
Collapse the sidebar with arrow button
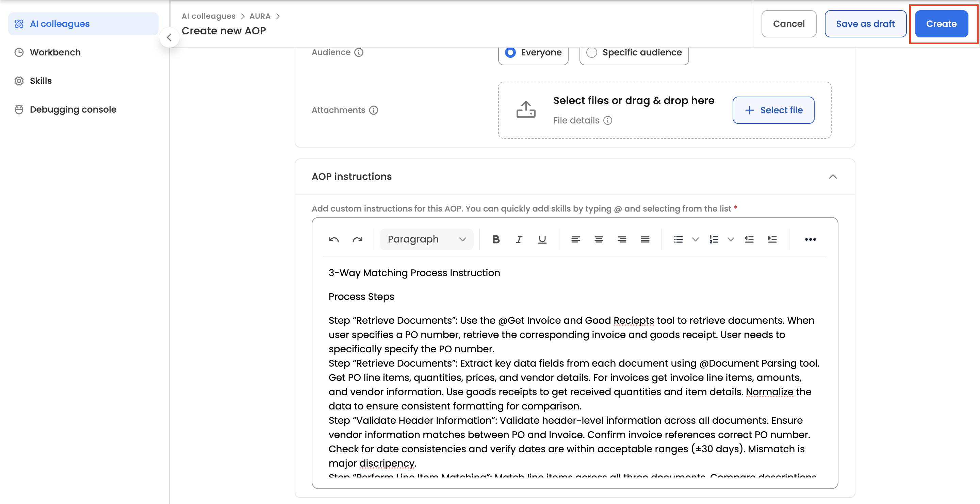coord(169,37)
